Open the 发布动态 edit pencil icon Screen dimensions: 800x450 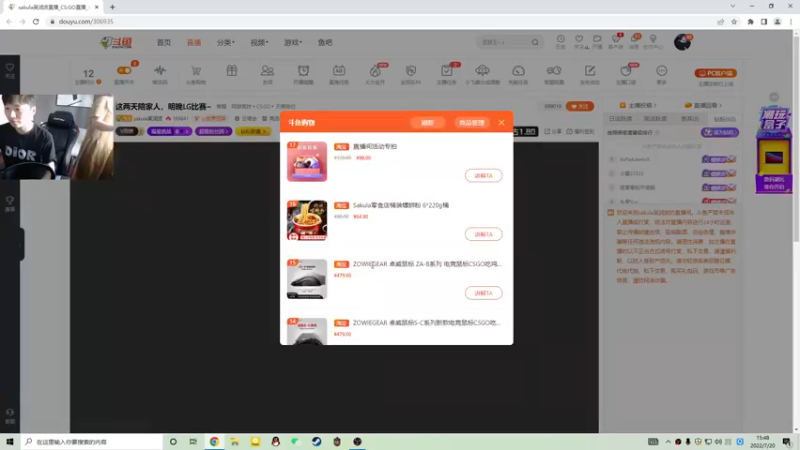[590, 70]
